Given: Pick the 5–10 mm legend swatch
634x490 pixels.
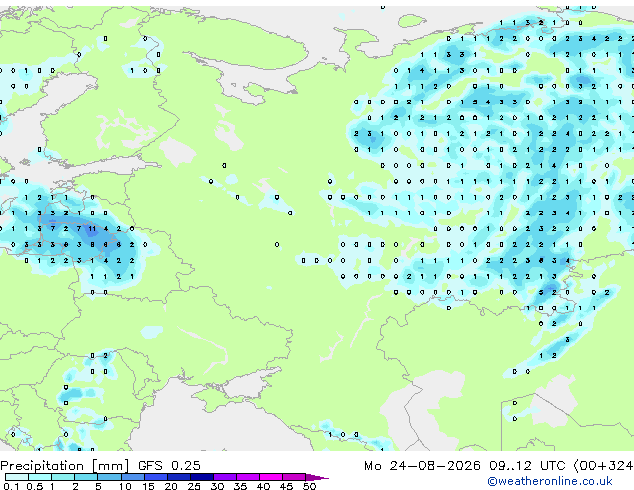Looking at the screenshot, I should 109,477.
